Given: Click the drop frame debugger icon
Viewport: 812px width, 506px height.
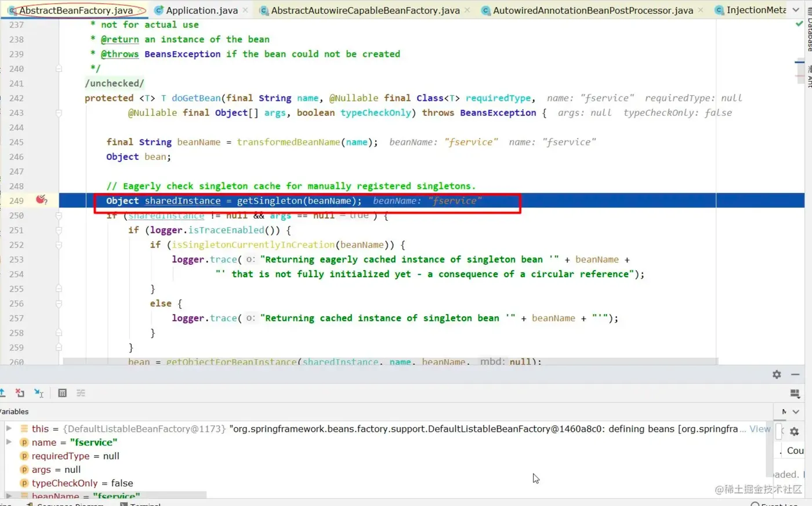Looking at the screenshot, I should tap(20, 393).
